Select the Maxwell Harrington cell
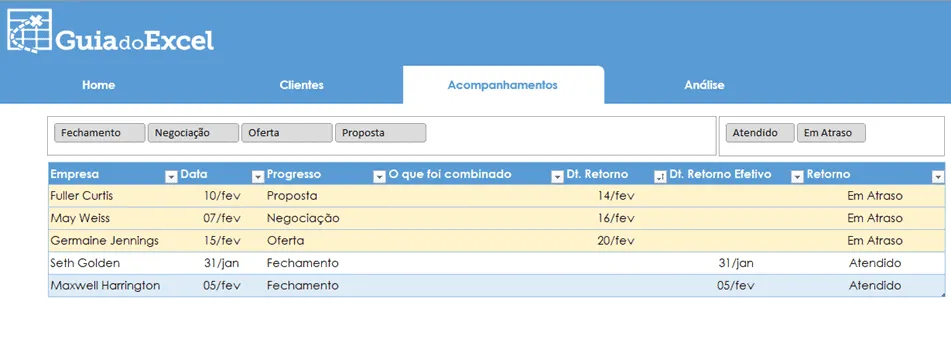 113,285
